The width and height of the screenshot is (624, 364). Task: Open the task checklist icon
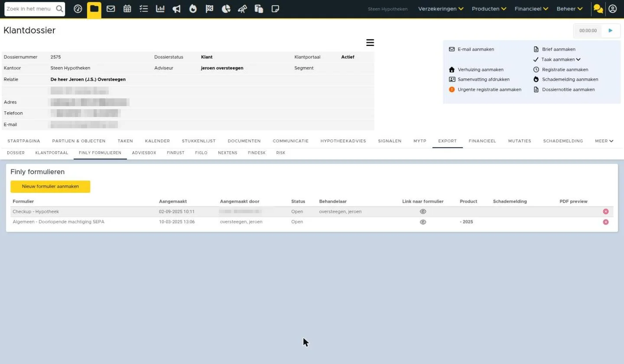144,9
